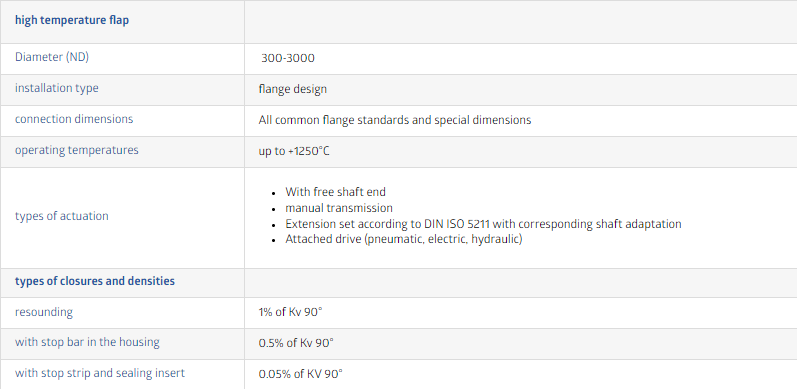The image size is (797, 389).
Task: Click the 'installation type' row label
Action: pyautogui.click(x=56, y=88)
